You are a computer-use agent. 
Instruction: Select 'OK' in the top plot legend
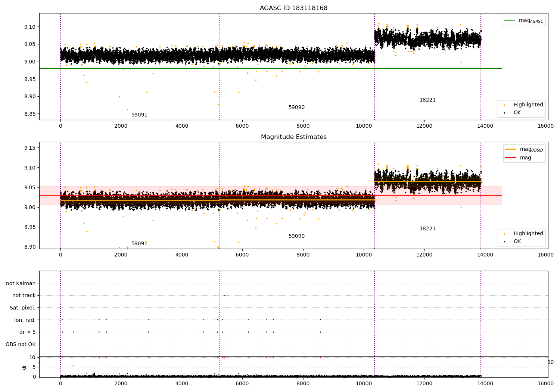517,113
